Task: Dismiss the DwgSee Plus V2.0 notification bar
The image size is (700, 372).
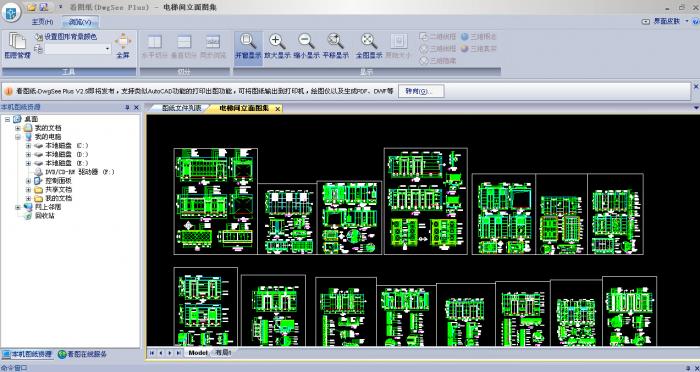Action: point(696,86)
